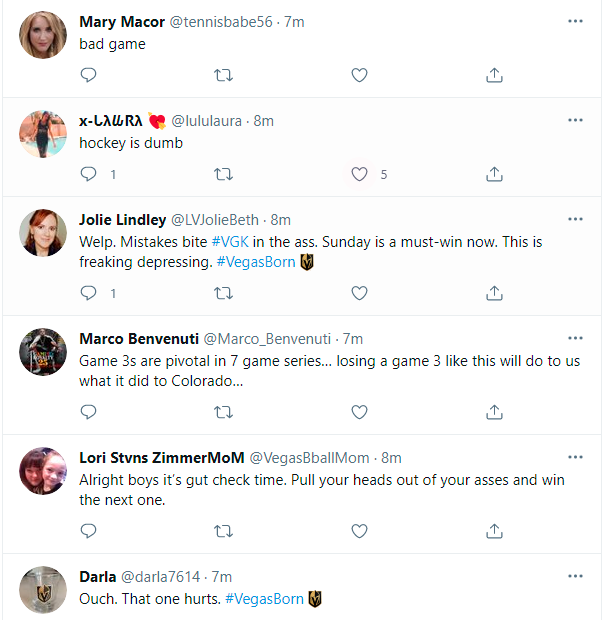Like Lori Stvns ZimmerMoM's gut check tweet
607x620 pixels.
click(360, 530)
